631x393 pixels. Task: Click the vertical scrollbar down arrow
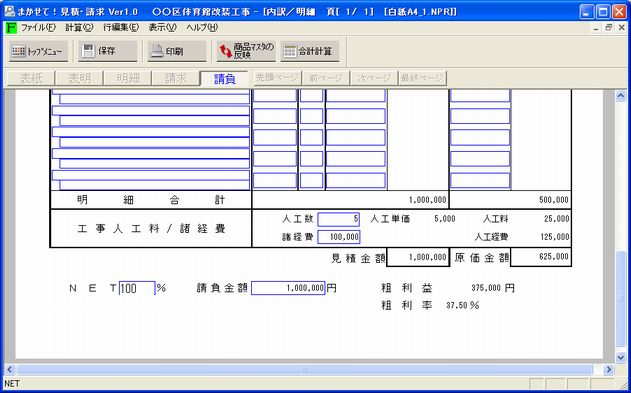pyautogui.click(x=621, y=357)
